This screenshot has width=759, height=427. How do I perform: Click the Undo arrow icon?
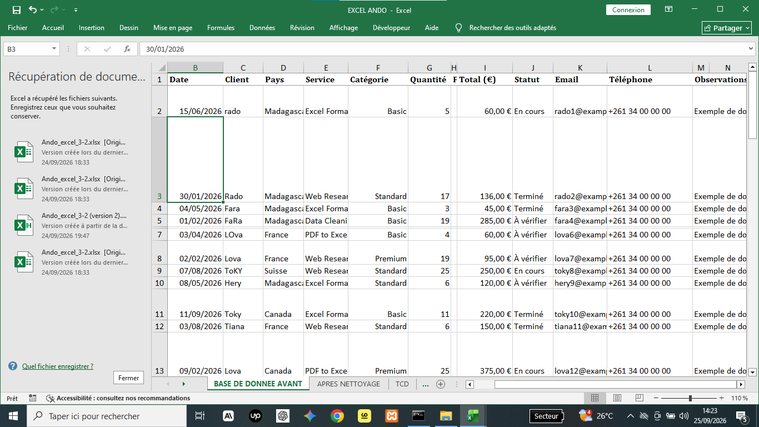(32, 10)
